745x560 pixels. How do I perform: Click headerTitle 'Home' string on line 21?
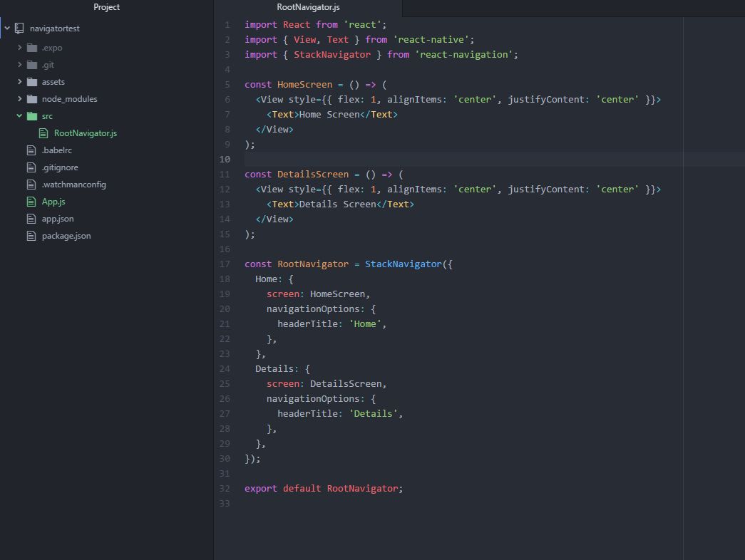tap(365, 324)
